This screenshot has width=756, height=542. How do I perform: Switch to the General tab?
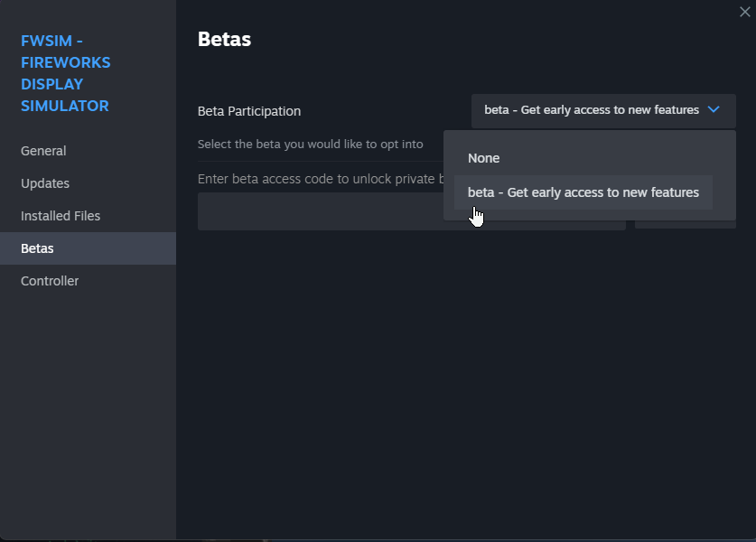[43, 151]
